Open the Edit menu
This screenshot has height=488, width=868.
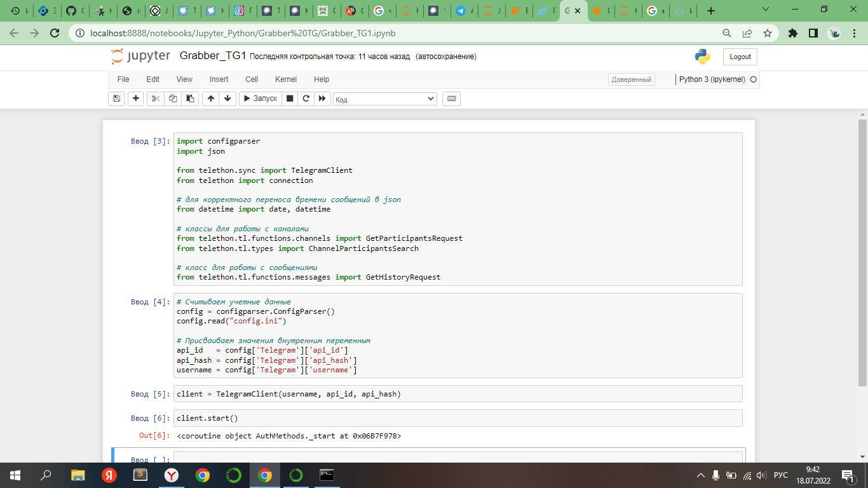coord(153,79)
